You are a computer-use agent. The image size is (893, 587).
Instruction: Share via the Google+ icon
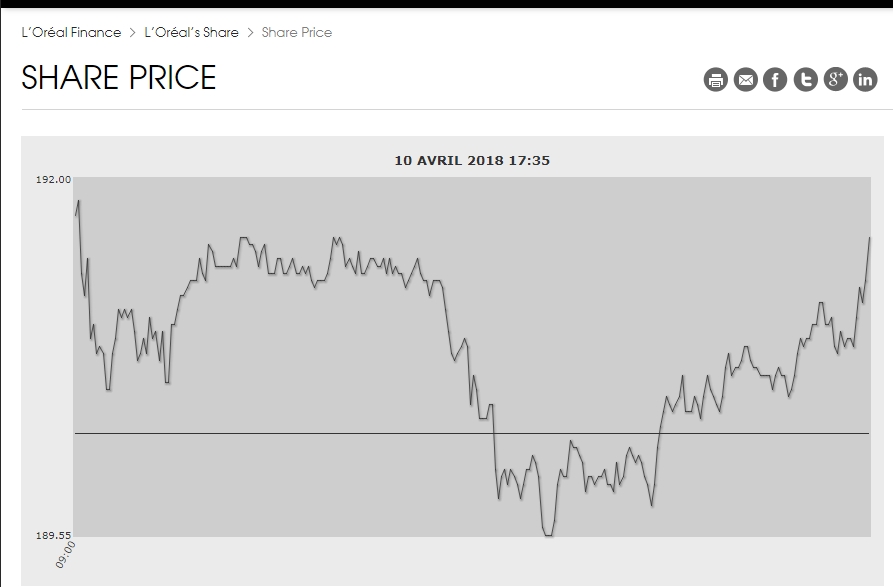[835, 80]
